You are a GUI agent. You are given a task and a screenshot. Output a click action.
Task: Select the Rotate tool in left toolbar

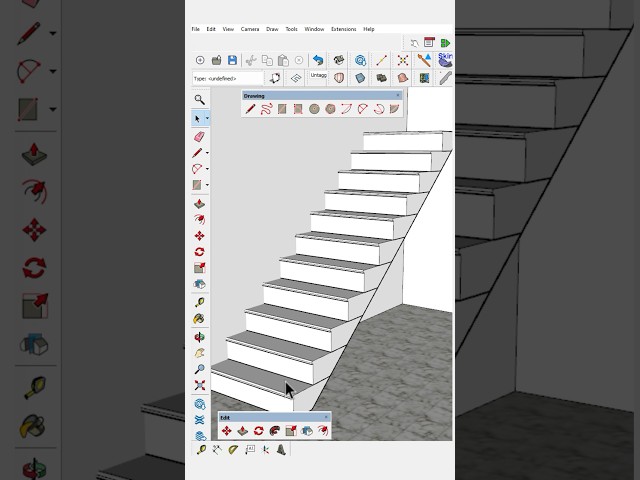(x=199, y=252)
